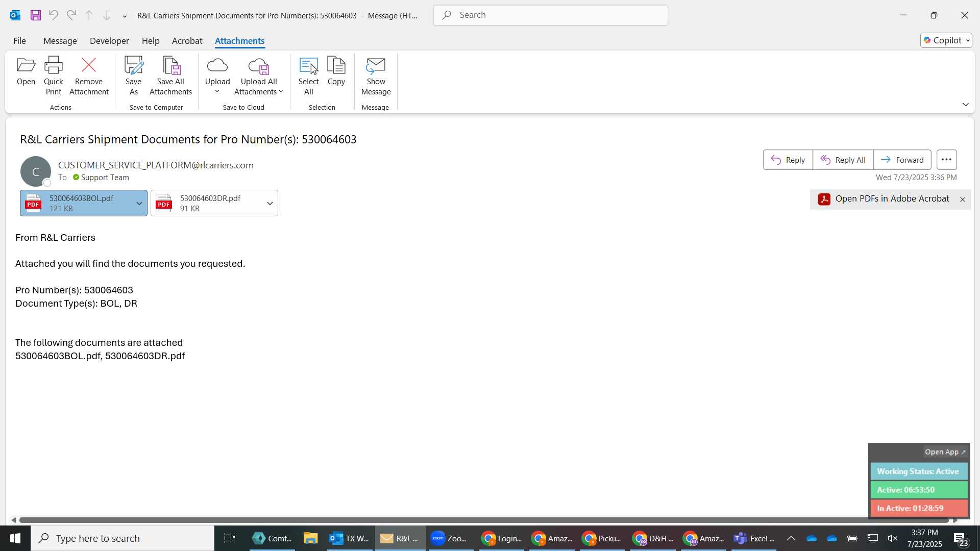
Task: Click Show Message icon
Action: pos(376,76)
